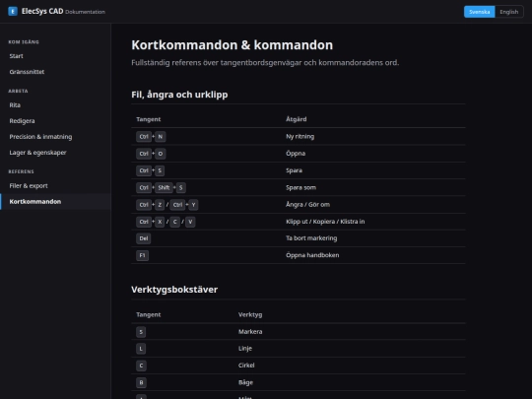Viewport: 532px width, 399px height.
Task: Click the ElecSys CAD logo icon
Action: pyautogui.click(x=13, y=11)
